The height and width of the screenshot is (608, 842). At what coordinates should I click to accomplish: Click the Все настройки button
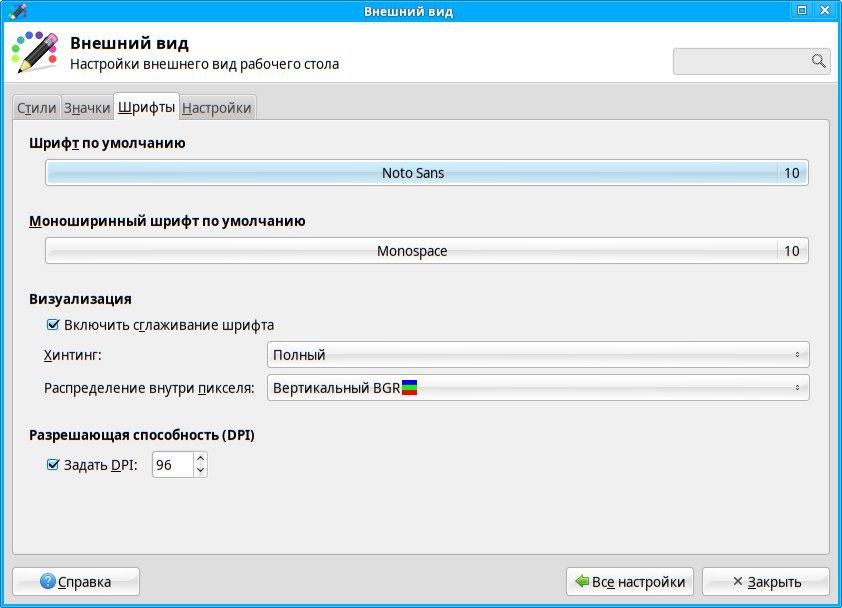[630, 581]
